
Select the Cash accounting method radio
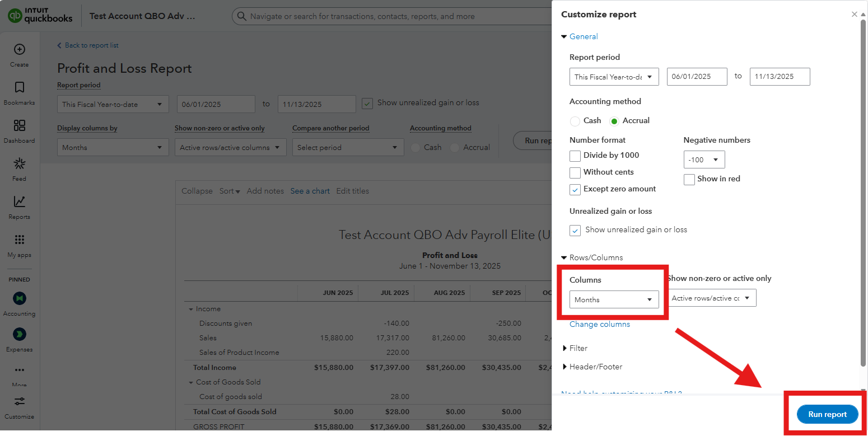point(575,121)
